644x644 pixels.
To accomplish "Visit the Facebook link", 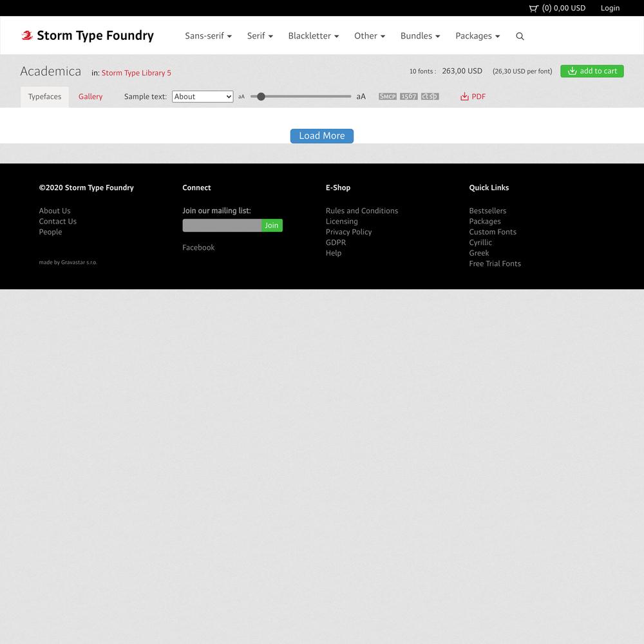I will 198,247.
